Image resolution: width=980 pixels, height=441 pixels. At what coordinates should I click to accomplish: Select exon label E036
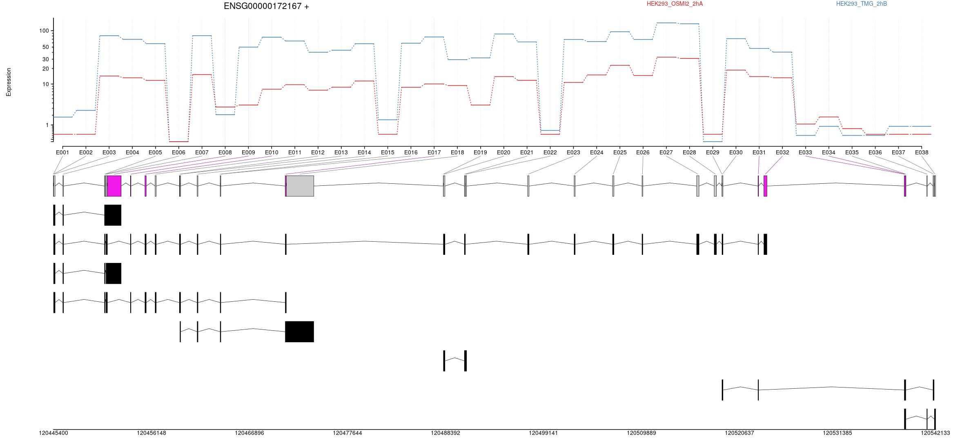(875, 152)
